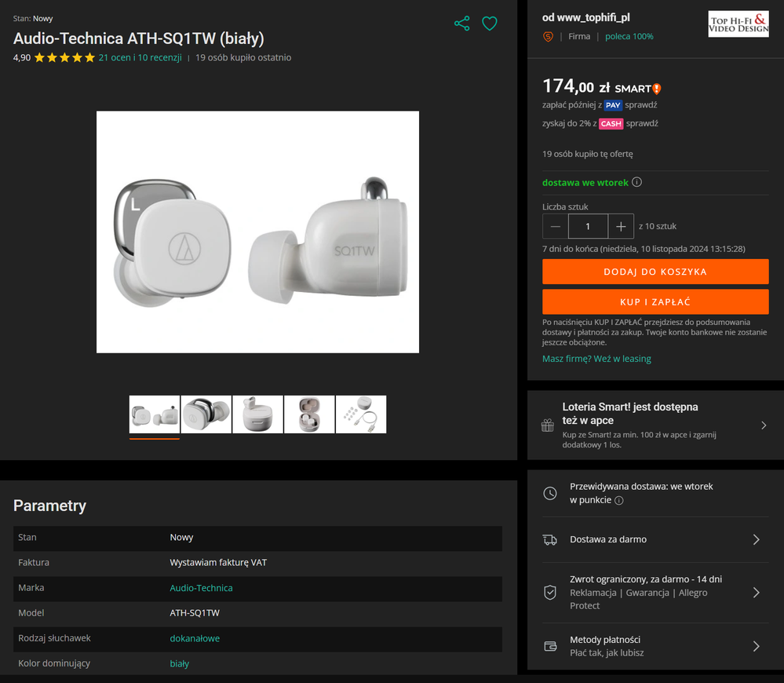Expand the Loteria Smart! promo banner

[x=764, y=426]
